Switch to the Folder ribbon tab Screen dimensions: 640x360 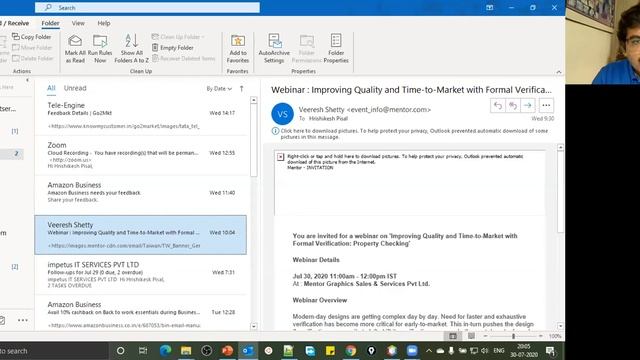point(50,23)
